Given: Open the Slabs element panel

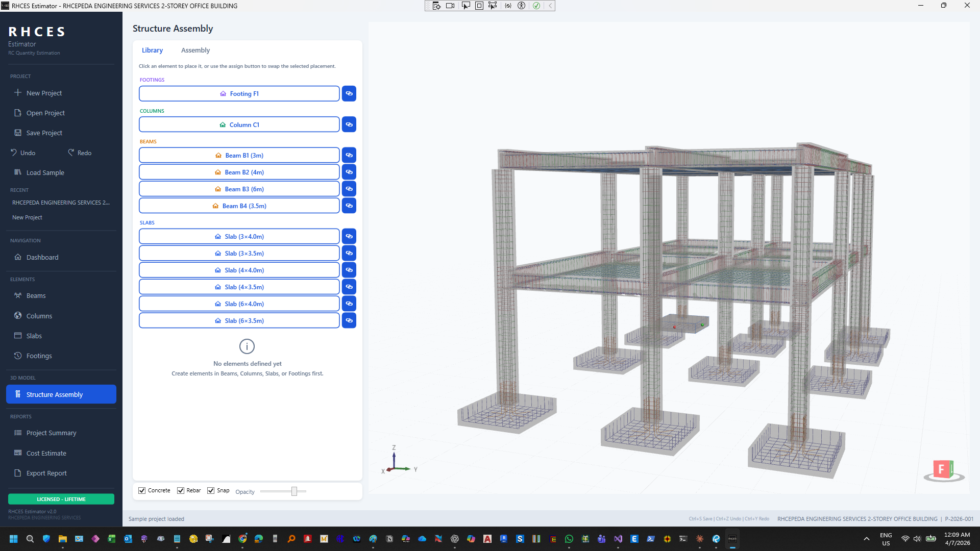Looking at the screenshot, I should (x=35, y=335).
